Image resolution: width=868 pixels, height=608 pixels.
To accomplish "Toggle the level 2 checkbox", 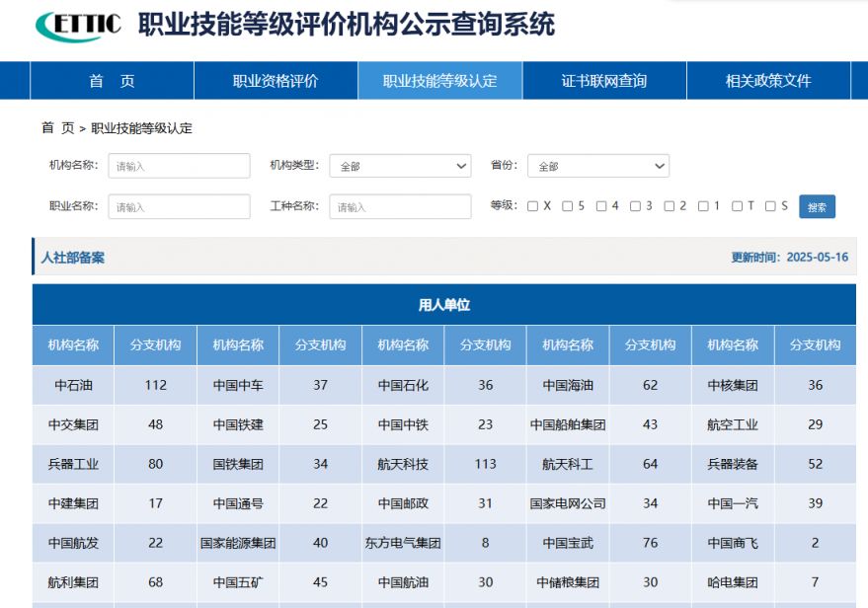I will point(670,206).
